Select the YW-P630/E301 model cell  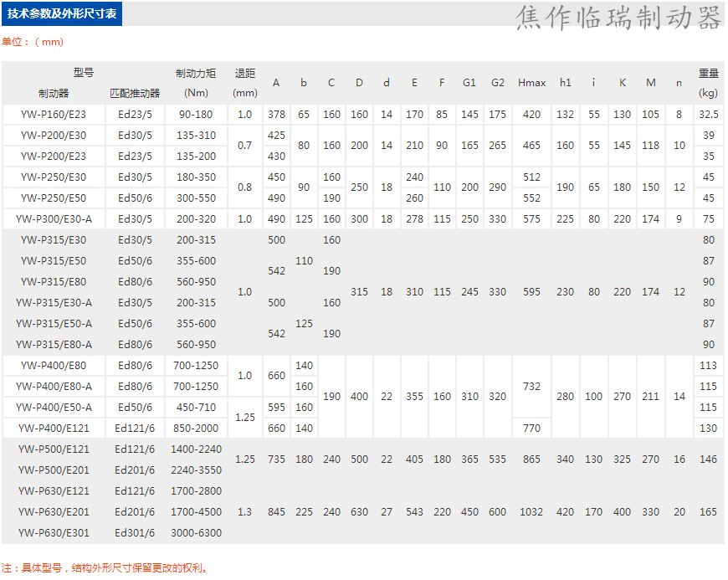[x=54, y=533]
